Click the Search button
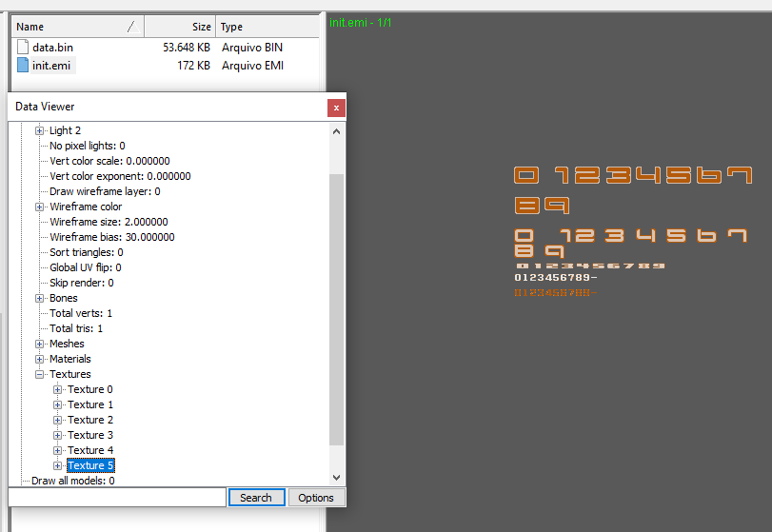 click(256, 498)
